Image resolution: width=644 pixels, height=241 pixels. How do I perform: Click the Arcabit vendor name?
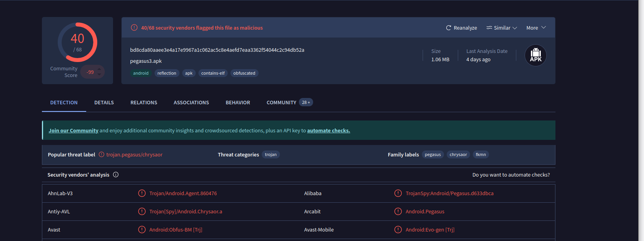pyautogui.click(x=312, y=211)
